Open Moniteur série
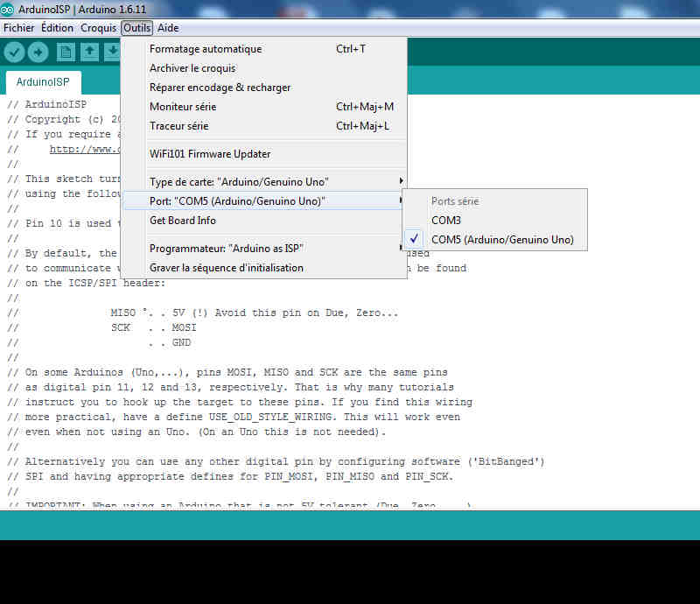The height and width of the screenshot is (604, 700). click(264, 107)
